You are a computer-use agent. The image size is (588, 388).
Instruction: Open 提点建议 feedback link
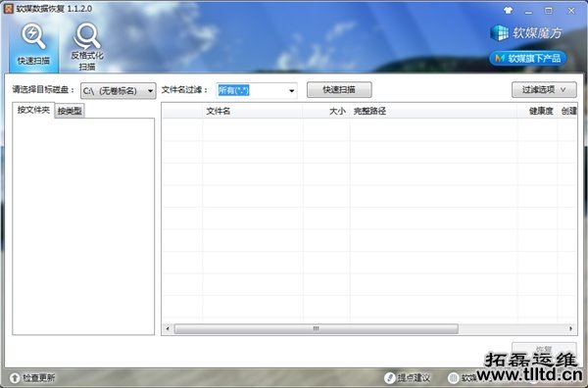pyautogui.click(x=414, y=378)
